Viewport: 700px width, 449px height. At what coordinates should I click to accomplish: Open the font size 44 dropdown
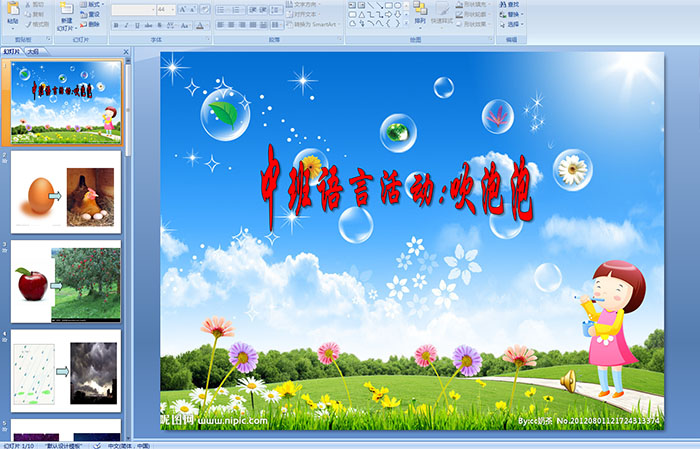173,9
